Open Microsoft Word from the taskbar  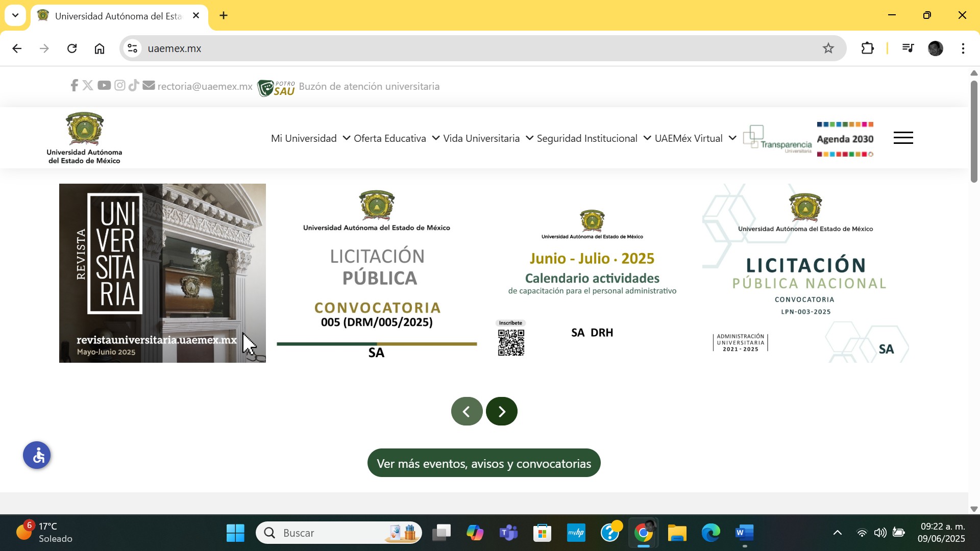pyautogui.click(x=744, y=532)
